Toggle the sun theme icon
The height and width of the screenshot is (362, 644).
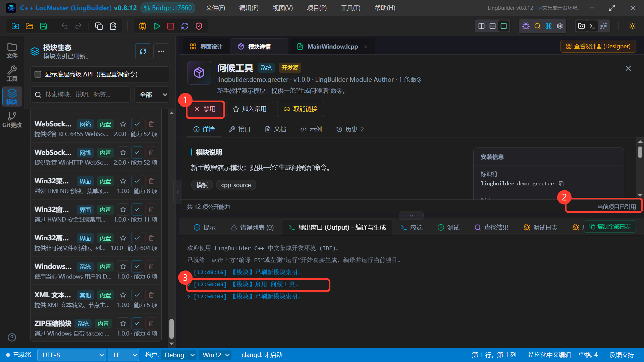[x=632, y=26]
